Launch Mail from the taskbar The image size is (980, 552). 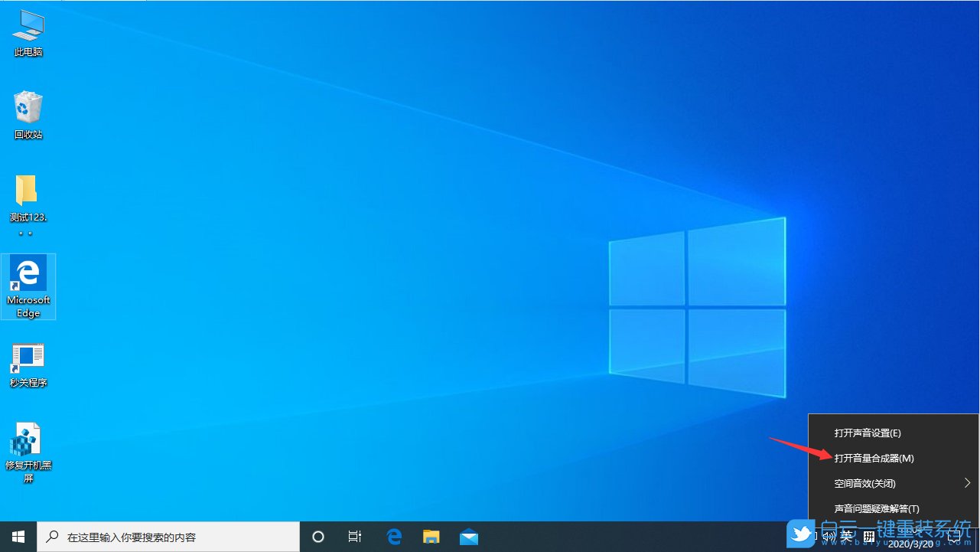(x=469, y=537)
